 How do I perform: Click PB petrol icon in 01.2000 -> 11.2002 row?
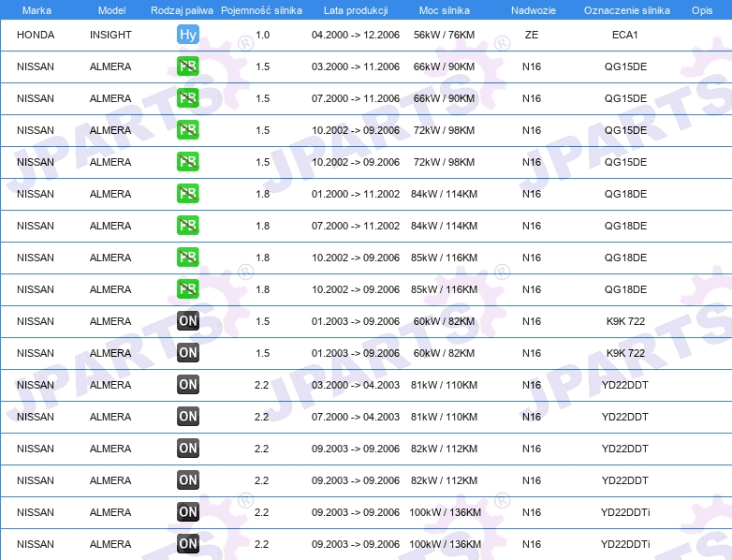pyautogui.click(x=187, y=194)
